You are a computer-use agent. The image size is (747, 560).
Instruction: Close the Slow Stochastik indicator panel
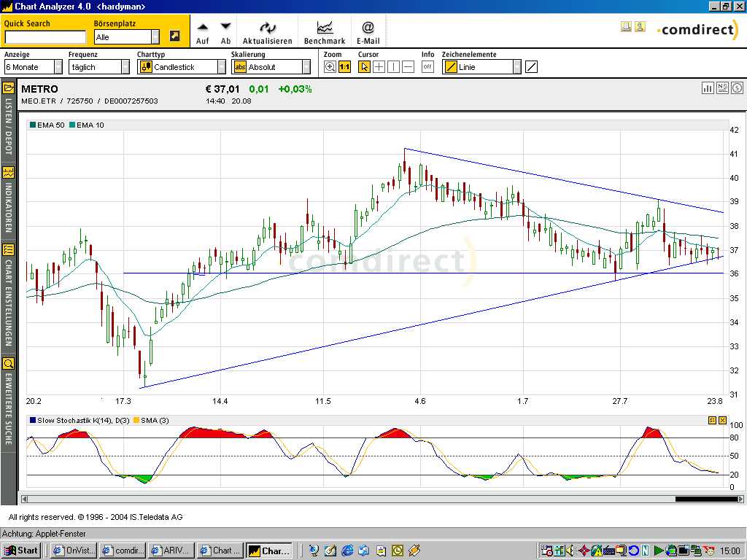(x=723, y=421)
